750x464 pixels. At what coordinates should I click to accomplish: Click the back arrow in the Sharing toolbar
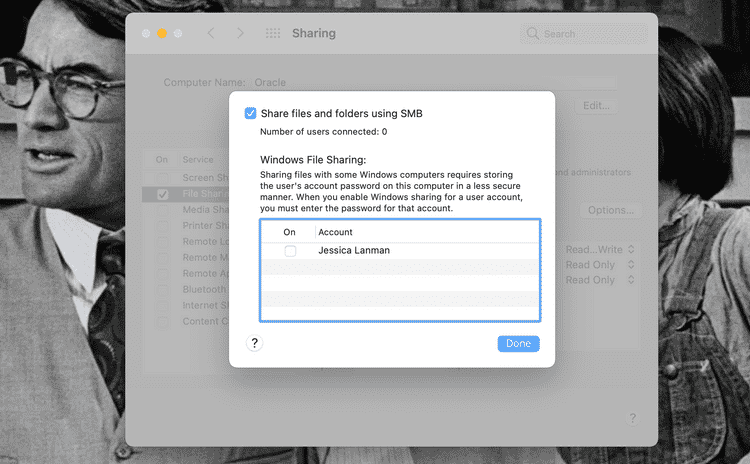[x=211, y=33]
